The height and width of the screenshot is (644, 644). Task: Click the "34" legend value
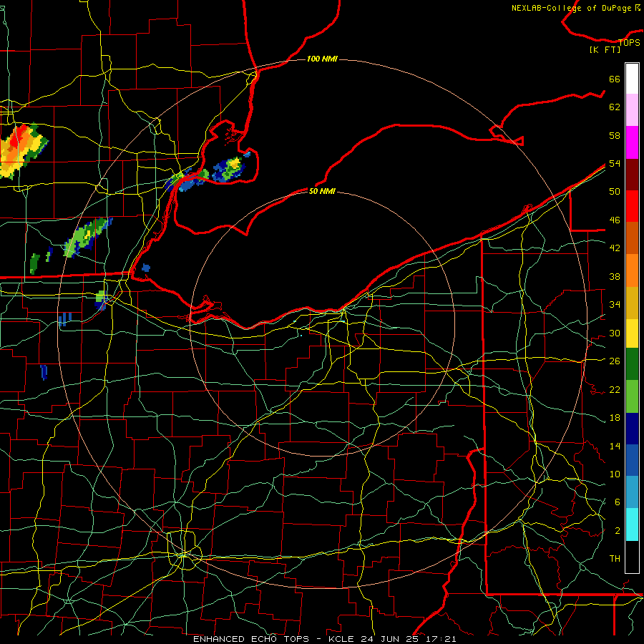(615, 305)
